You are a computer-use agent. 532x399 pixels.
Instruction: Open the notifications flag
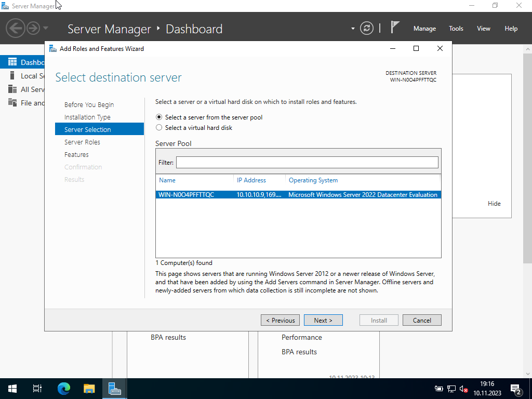click(x=394, y=27)
